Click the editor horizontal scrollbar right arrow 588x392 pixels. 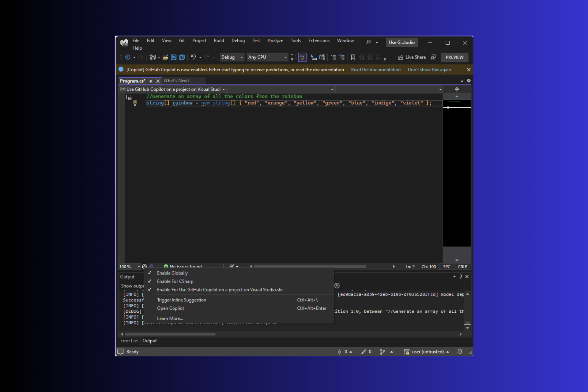click(x=394, y=266)
